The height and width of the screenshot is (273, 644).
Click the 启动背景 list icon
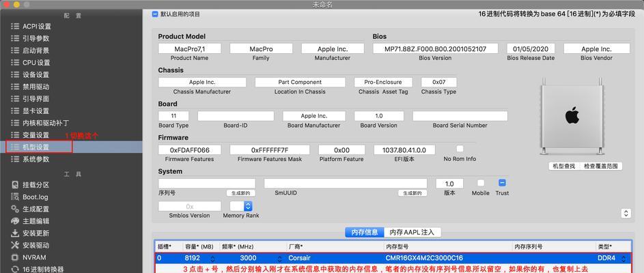pos(15,51)
